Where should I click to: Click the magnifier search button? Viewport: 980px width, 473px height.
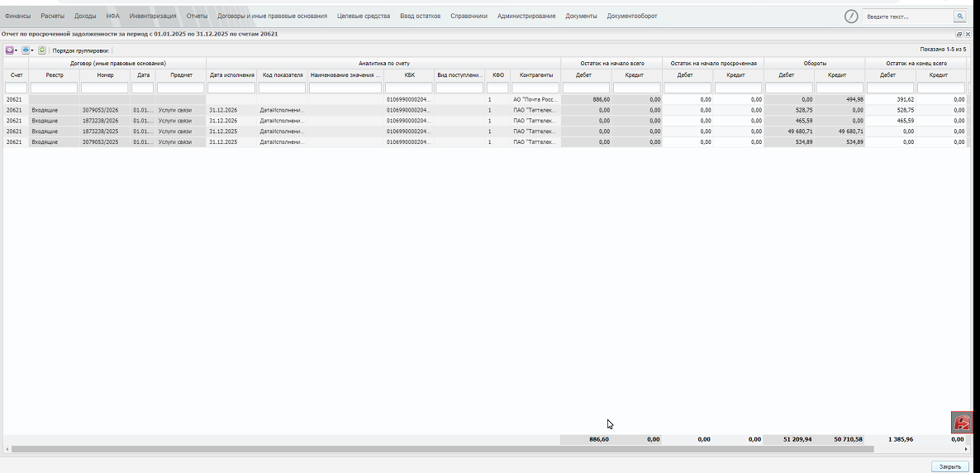click(959, 17)
